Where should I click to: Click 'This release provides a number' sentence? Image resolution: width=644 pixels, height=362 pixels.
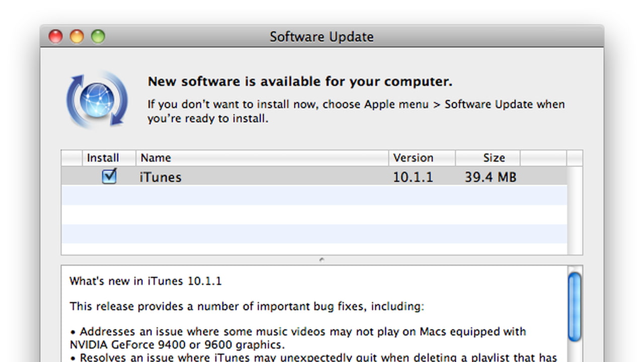coord(247,306)
